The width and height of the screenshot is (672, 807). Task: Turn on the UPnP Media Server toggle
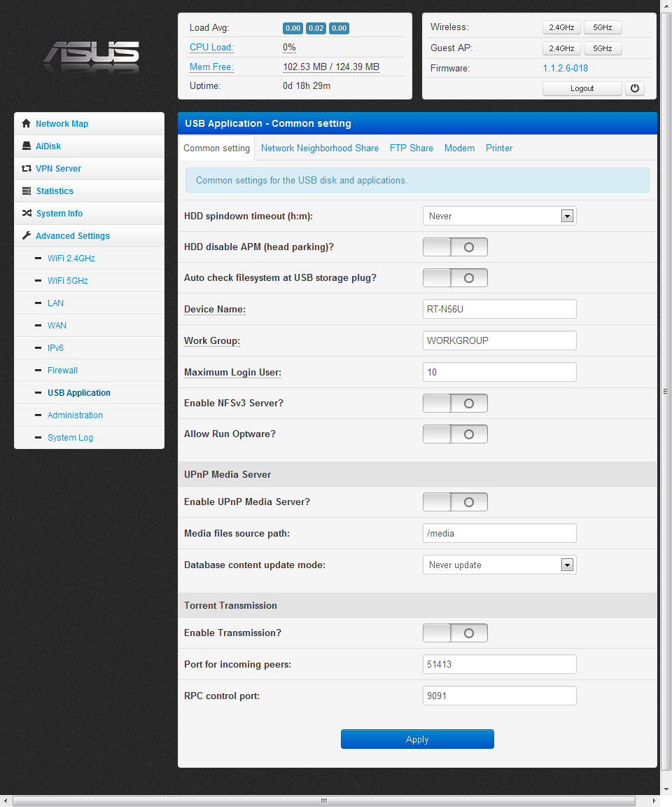(x=455, y=502)
